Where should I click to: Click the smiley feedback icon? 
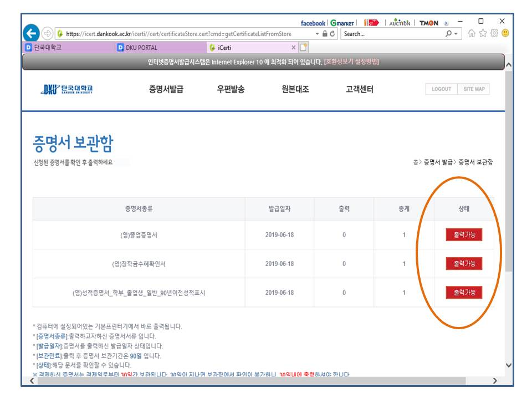[505, 33]
